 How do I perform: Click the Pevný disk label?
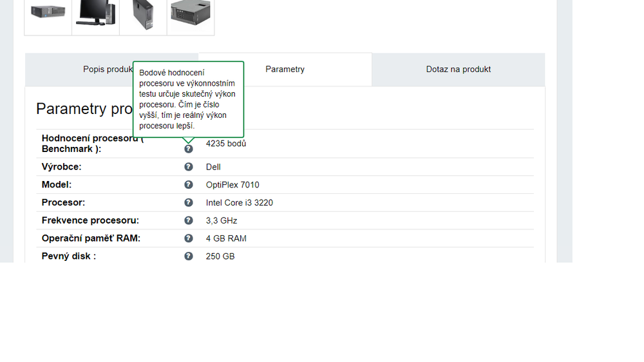click(x=69, y=256)
